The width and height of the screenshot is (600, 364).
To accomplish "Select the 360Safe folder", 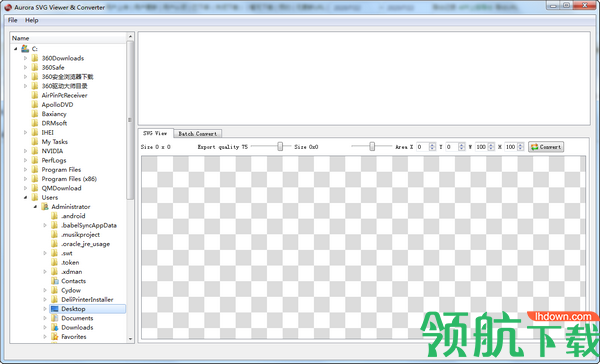I will click(53, 67).
